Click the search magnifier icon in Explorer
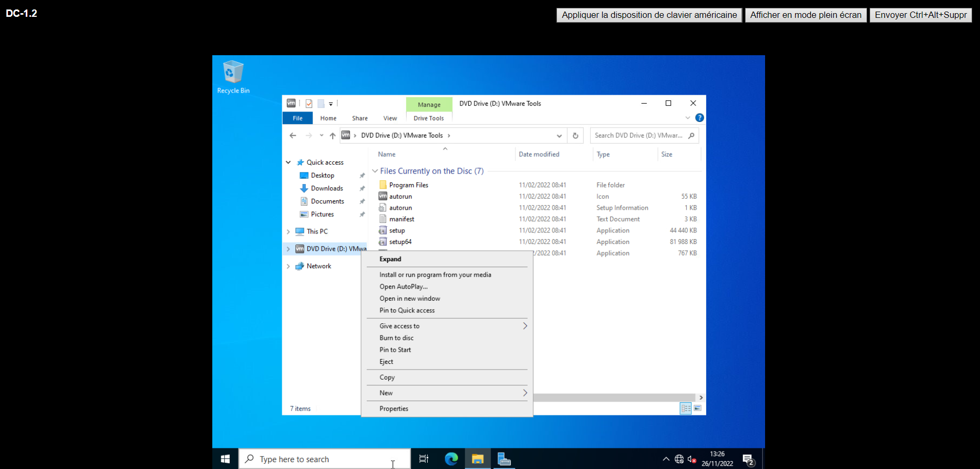 click(x=691, y=136)
